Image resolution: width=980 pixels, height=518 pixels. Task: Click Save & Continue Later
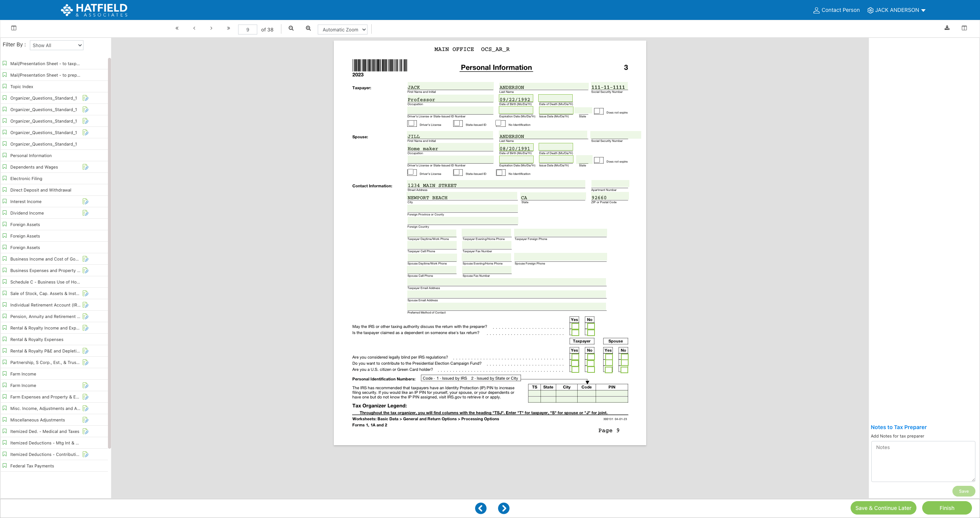[883, 508]
